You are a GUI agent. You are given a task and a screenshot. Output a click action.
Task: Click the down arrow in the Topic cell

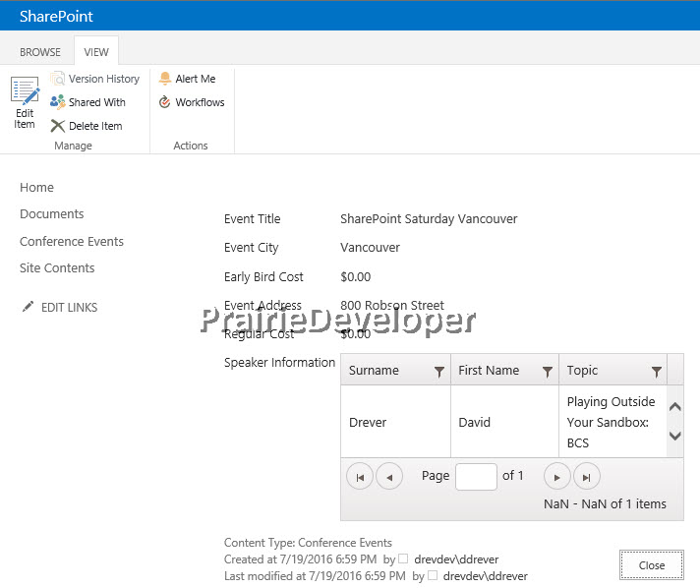tap(675, 436)
